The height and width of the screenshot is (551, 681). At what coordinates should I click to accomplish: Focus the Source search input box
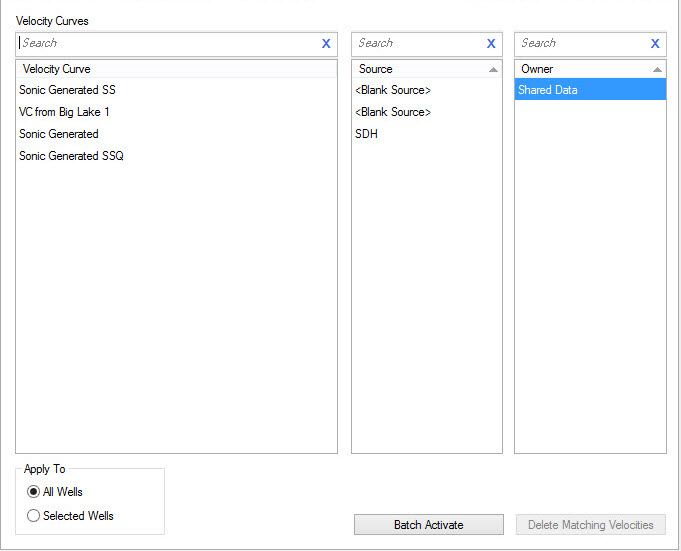click(418, 44)
